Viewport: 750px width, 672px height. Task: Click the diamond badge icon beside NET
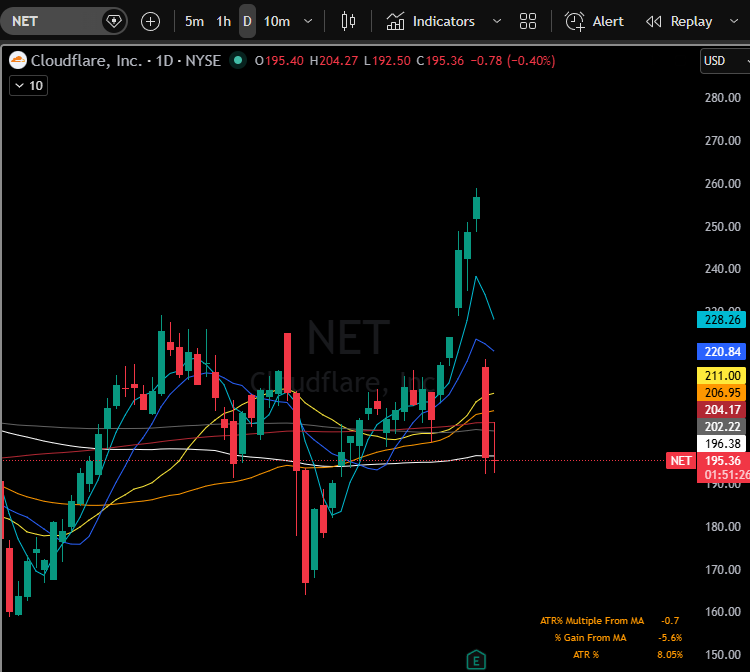pos(114,22)
